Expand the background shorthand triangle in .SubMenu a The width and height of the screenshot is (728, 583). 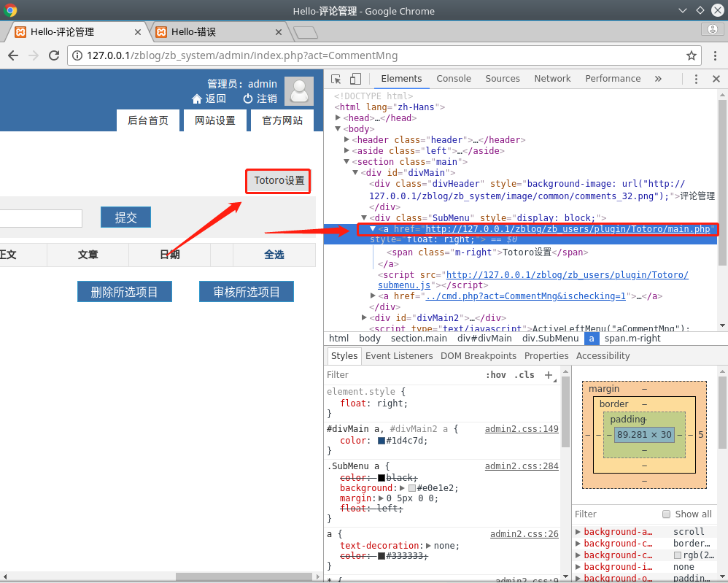[x=402, y=487]
